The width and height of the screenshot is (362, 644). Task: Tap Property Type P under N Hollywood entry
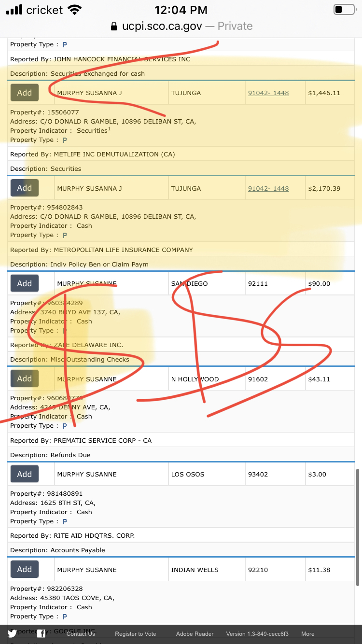pos(65,426)
